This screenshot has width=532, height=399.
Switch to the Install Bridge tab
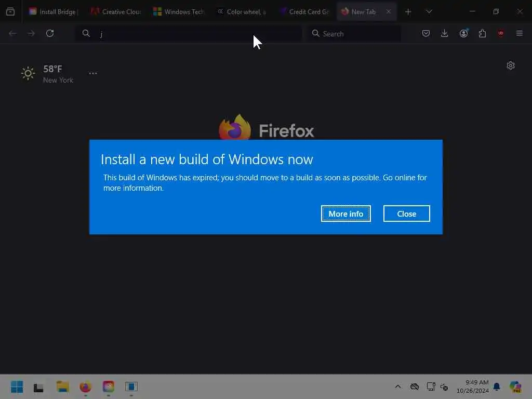(x=54, y=12)
